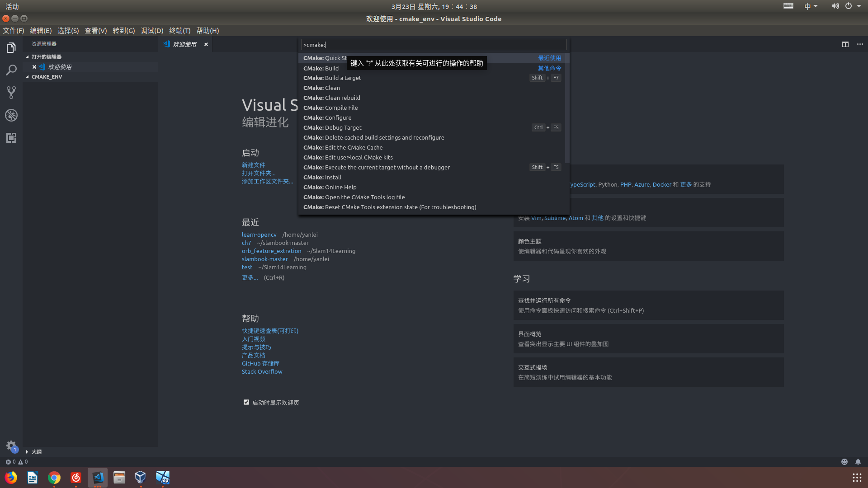Open the input method 中 dropdown
Image resolution: width=868 pixels, height=488 pixels.
811,6
